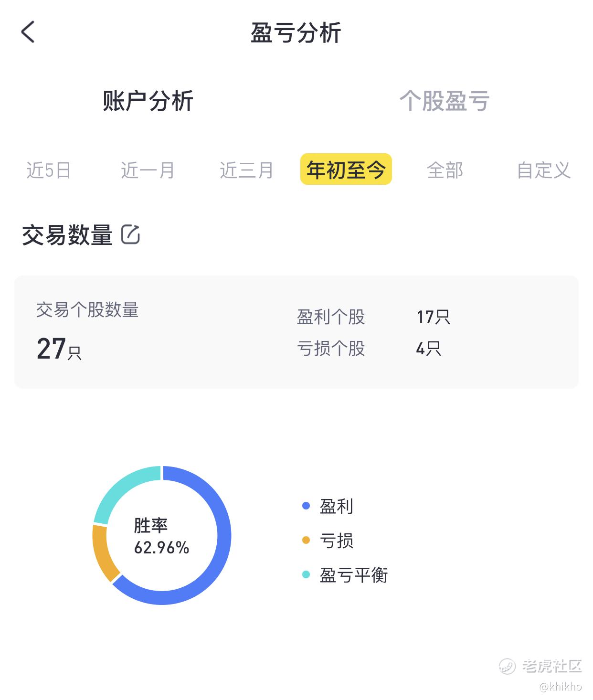Select the 近5日 time range
This screenshot has width=593, height=700.
49,170
